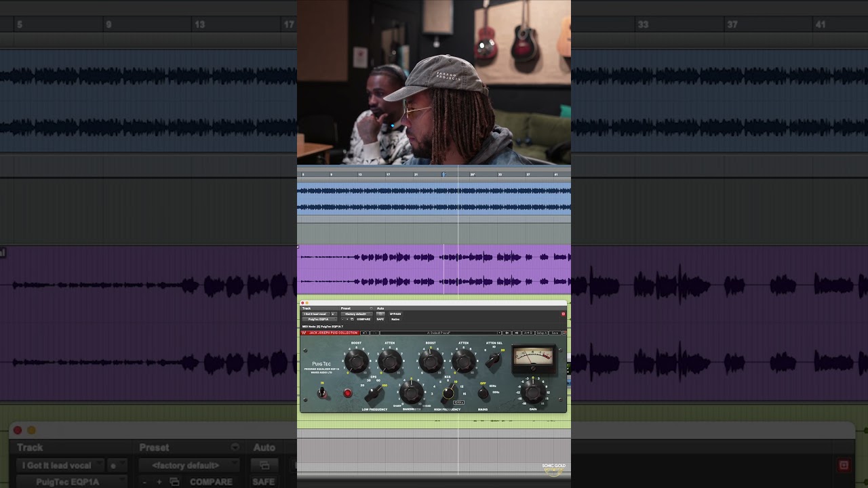Click the blue stereo audio clip in center
Image resolution: width=868 pixels, height=488 pixels.
click(434, 199)
